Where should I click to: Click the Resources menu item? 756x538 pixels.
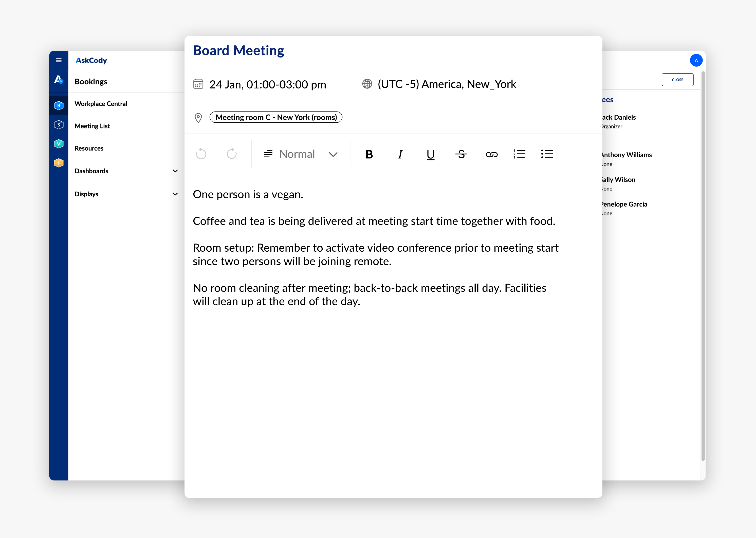[89, 148]
